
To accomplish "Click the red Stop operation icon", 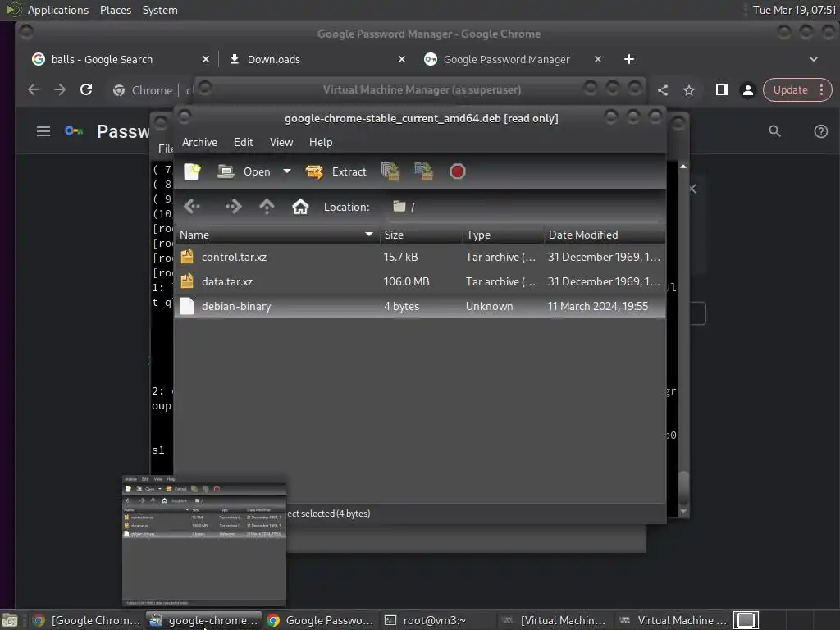I will pos(457,171).
